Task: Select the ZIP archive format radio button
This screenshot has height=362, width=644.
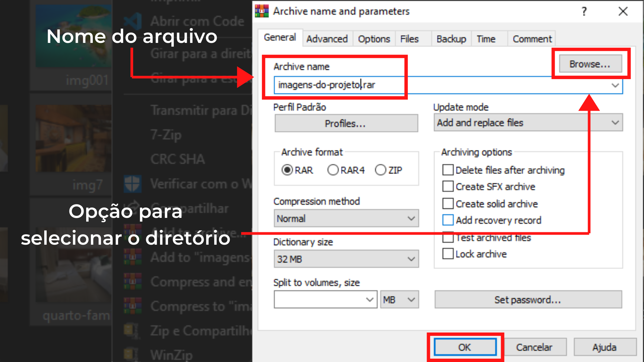Action: 381,170
